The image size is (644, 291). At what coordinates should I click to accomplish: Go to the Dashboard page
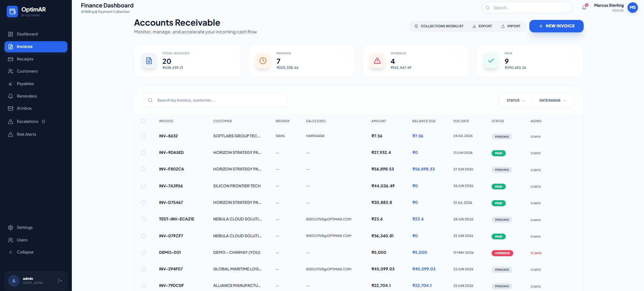point(36,34)
